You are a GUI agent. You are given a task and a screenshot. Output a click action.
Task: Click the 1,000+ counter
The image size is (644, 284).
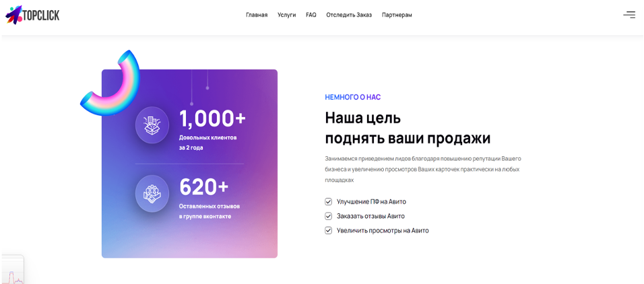[212, 119]
